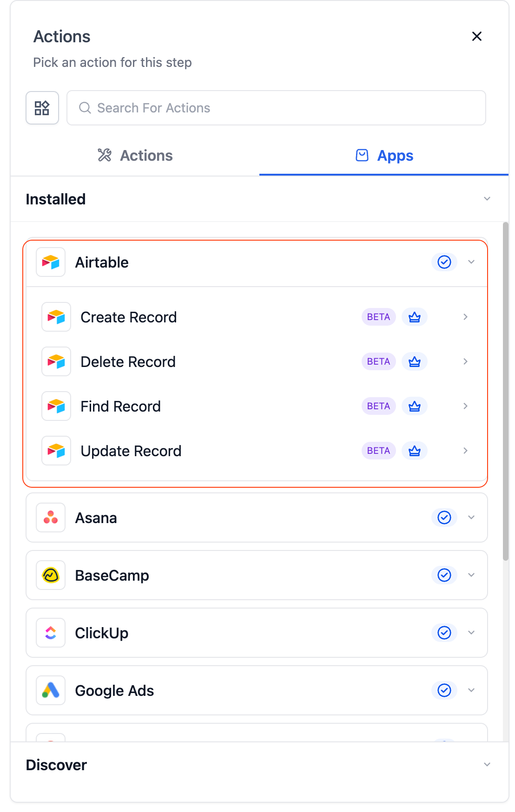Screen dimensions: 515x812
Task: Click the premium crown icon on Update Record
Action: click(415, 451)
